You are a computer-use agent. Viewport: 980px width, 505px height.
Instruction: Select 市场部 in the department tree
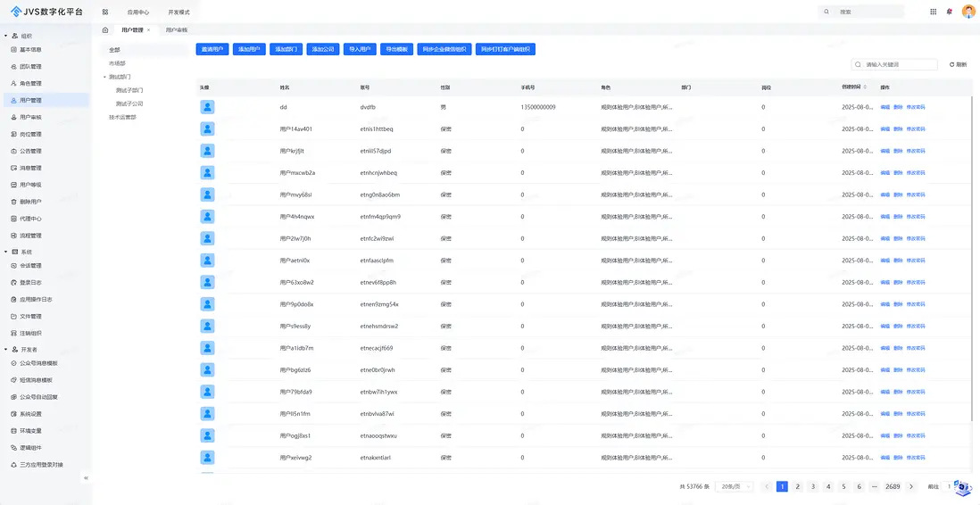(x=117, y=63)
